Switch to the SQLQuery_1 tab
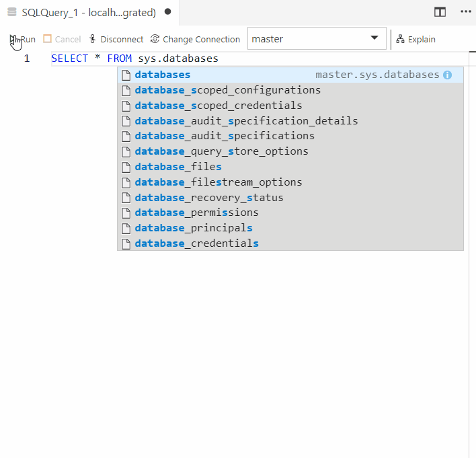Viewport: 476px width, 458px height. pyautogui.click(x=88, y=12)
